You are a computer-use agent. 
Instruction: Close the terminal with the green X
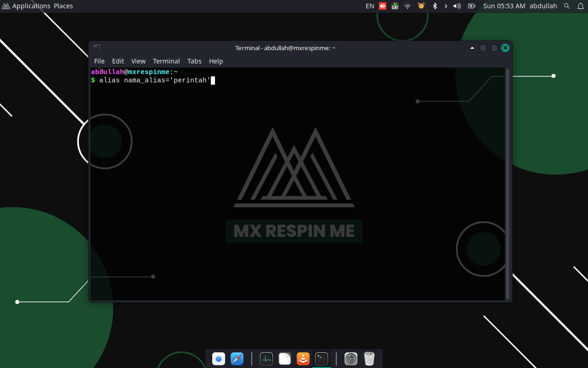click(x=505, y=48)
